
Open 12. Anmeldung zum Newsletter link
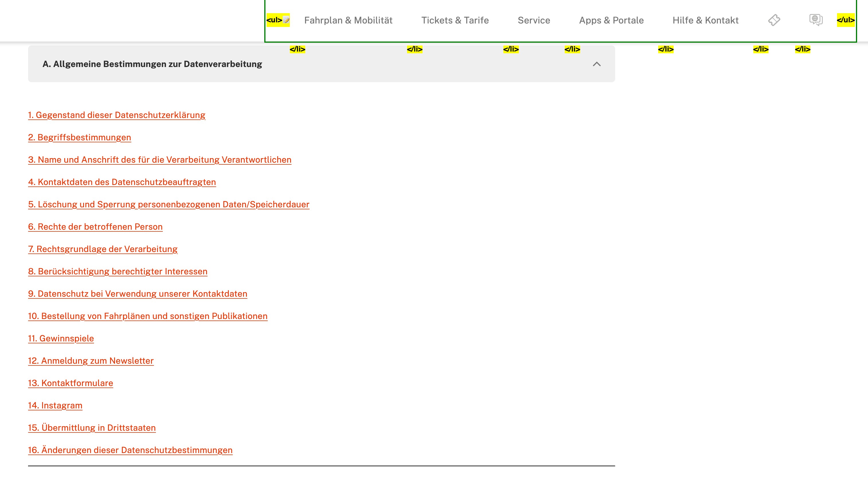tap(91, 361)
